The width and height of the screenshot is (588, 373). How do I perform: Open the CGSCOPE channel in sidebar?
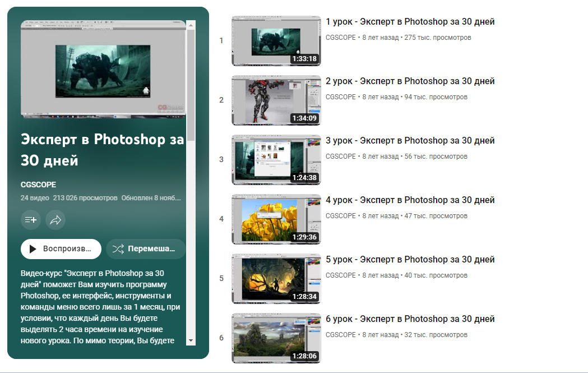point(38,185)
